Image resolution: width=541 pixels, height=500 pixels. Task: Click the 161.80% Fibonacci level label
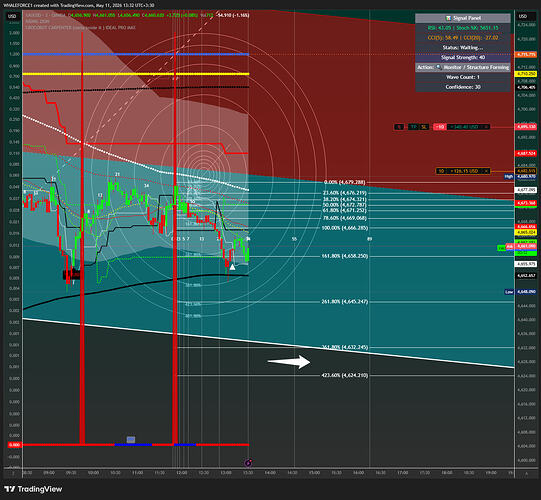coord(344,256)
